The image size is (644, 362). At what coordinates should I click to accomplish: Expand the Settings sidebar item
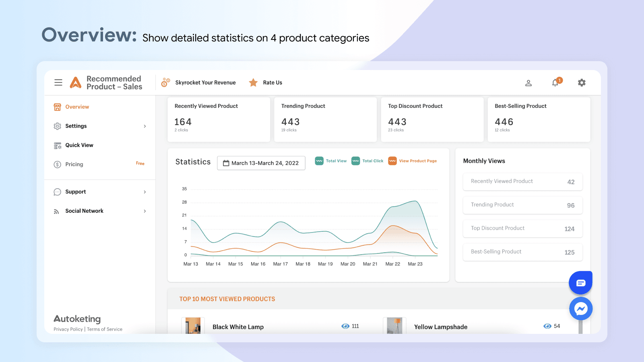pos(76,126)
